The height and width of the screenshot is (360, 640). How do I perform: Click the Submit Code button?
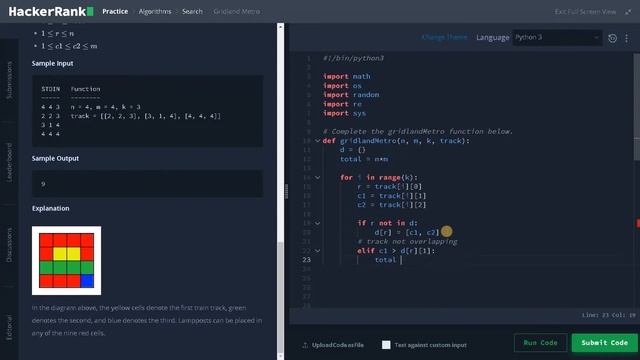click(604, 343)
